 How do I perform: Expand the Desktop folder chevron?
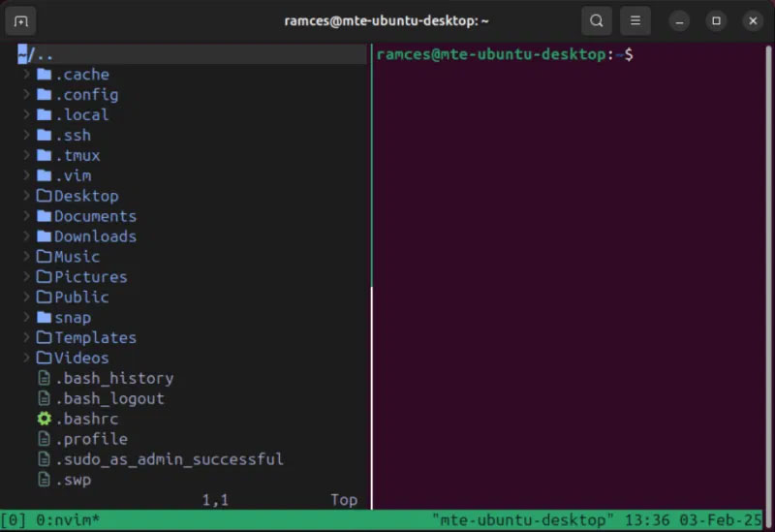click(27, 196)
